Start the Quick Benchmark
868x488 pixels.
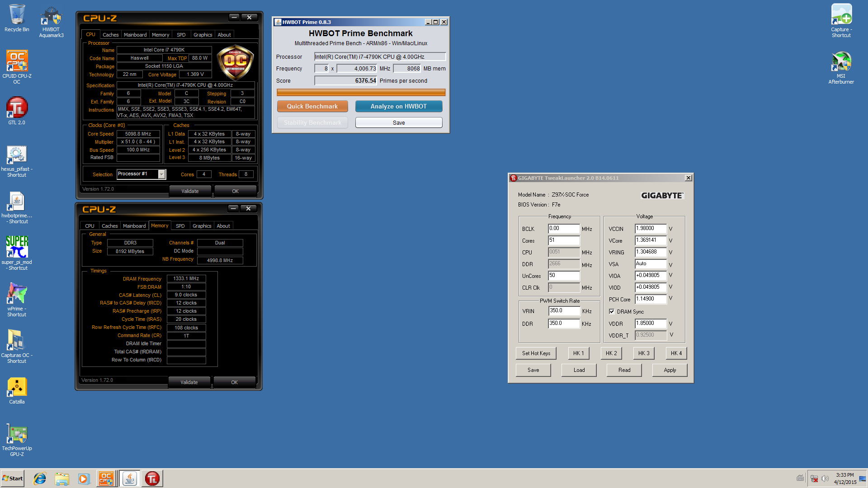tap(312, 106)
